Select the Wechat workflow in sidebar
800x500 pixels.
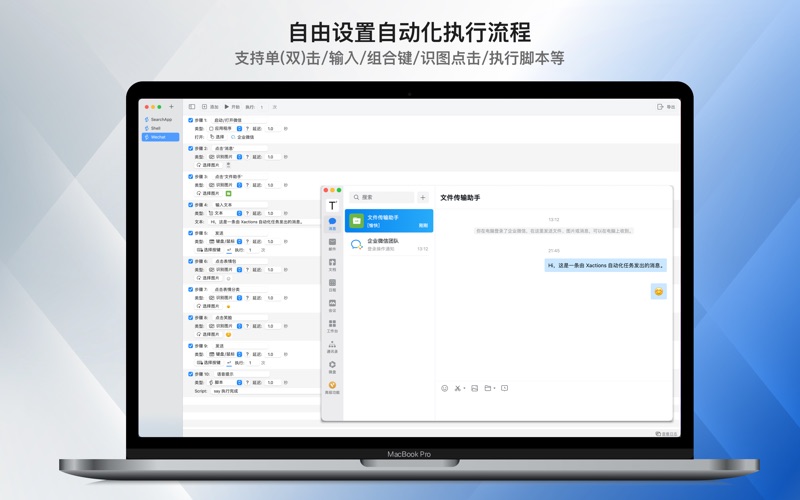(160, 137)
